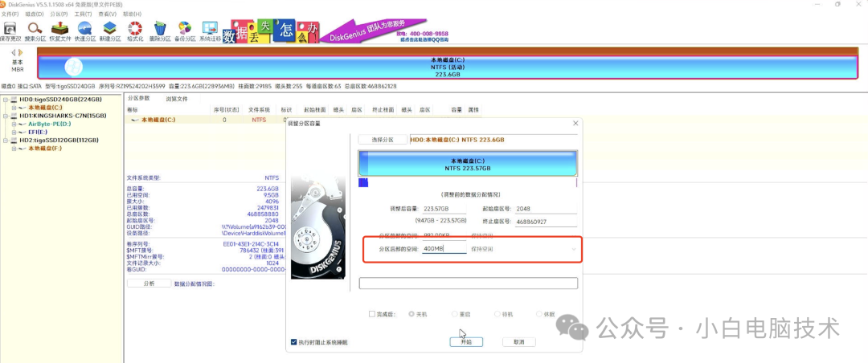The image size is (868, 363).
Task: Open the 帮助(H) menu
Action: pos(132,14)
